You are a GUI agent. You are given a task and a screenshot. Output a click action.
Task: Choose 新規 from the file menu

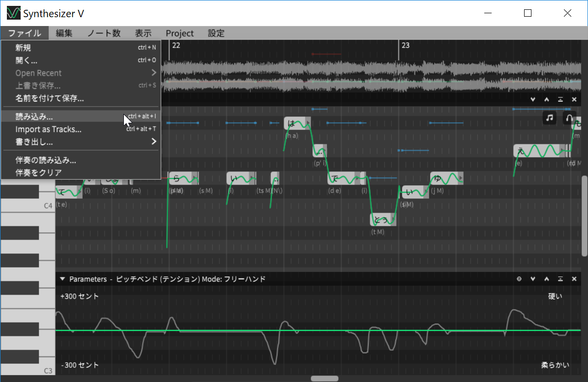click(81, 48)
